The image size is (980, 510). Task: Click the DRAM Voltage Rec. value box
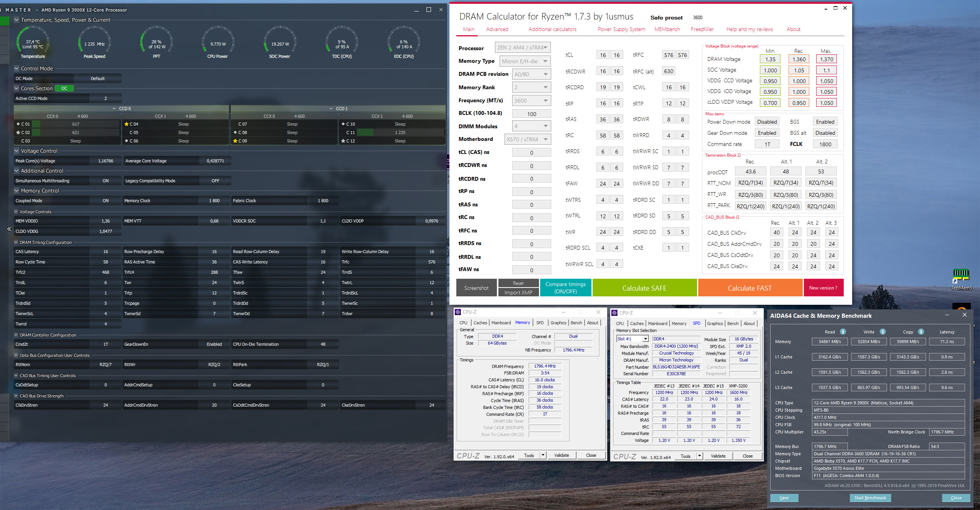(799, 59)
